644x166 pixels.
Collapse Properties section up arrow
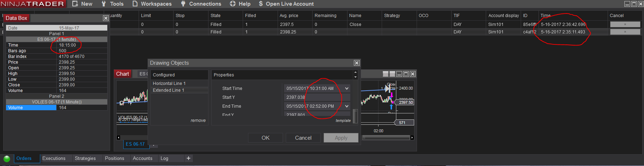355,73
